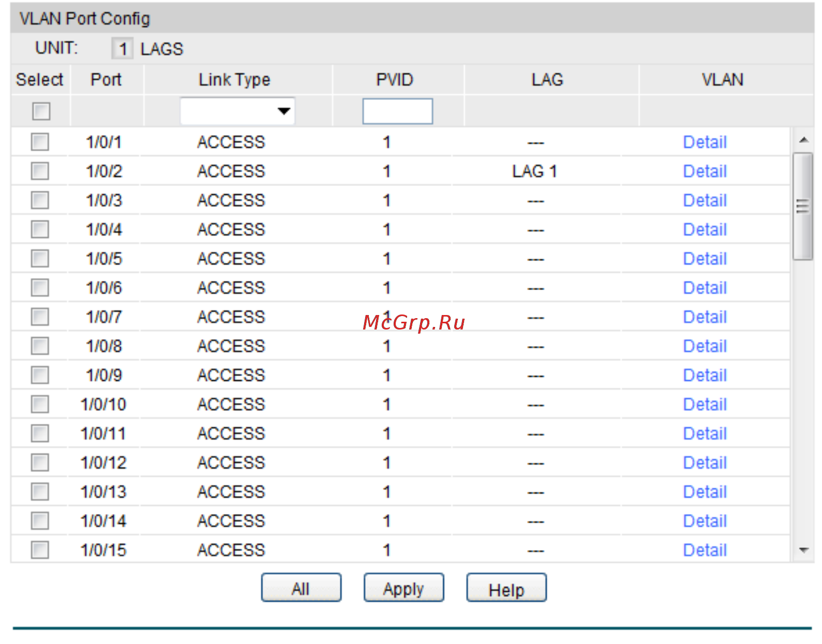Select port 1/0/3 checkbox

(x=40, y=200)
